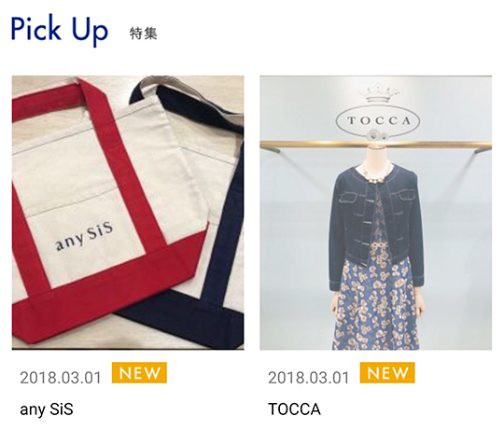Click the any SiS logo printed on bag
Image resolution: width=504 pixels, height=430 pixels.
(84, 236)
